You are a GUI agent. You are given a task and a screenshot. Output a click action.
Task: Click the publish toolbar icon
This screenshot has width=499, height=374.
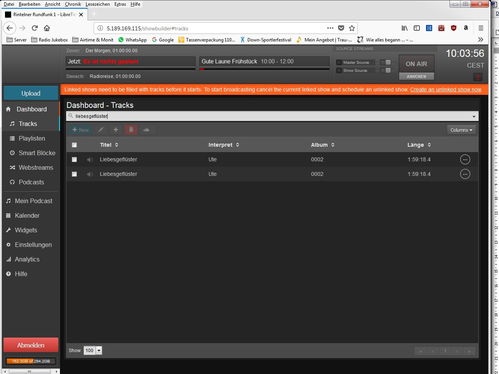tap(146, 130)
